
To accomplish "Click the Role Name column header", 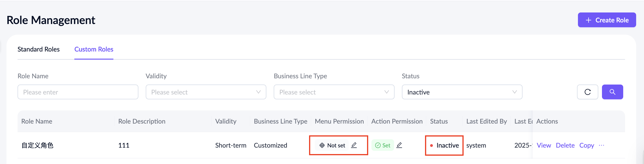I will click(37, 121).
